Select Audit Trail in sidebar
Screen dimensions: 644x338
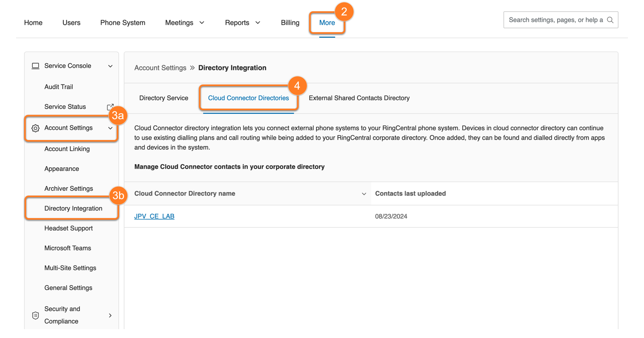coord(59,87)
